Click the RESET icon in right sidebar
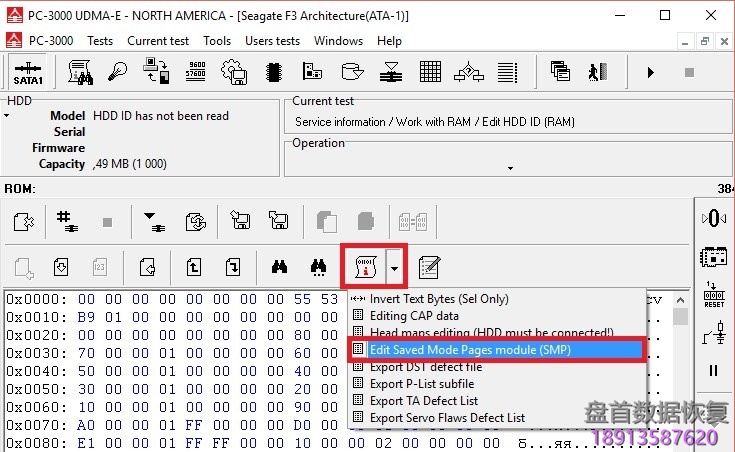This screenshot has height=452, width=735. [x=714, y=294]
